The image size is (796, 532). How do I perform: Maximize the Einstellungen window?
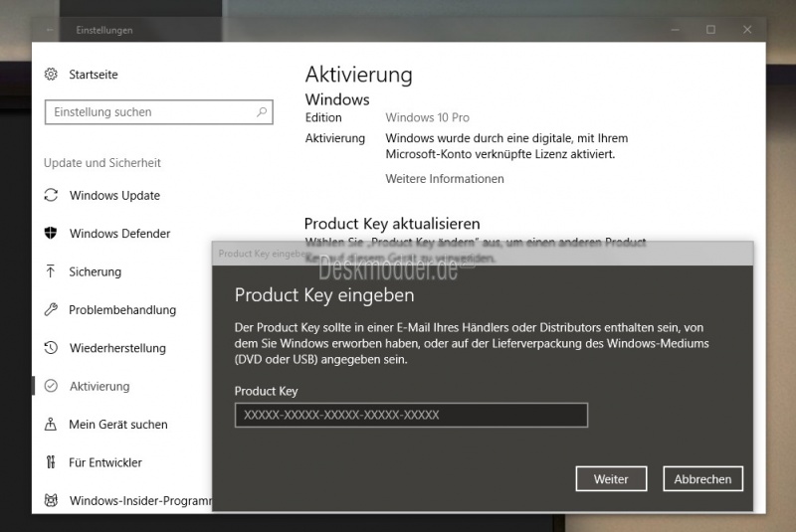click(x=710, y=30)
